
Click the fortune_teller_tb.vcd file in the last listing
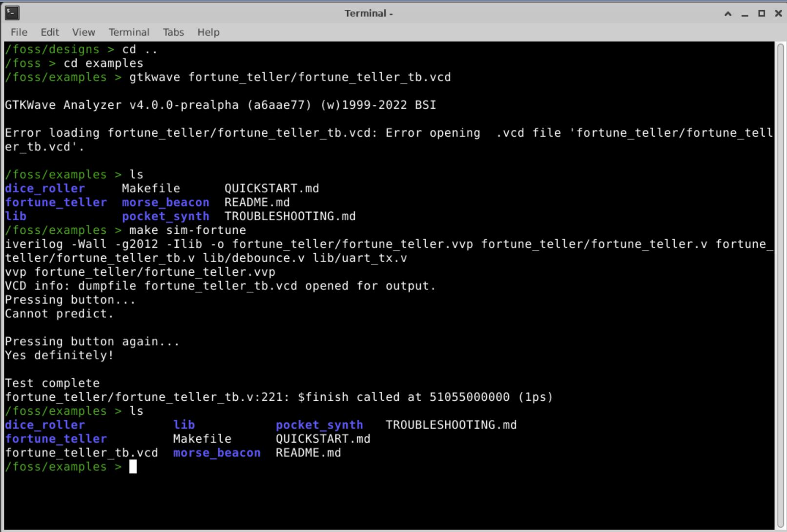coord(82,453)
